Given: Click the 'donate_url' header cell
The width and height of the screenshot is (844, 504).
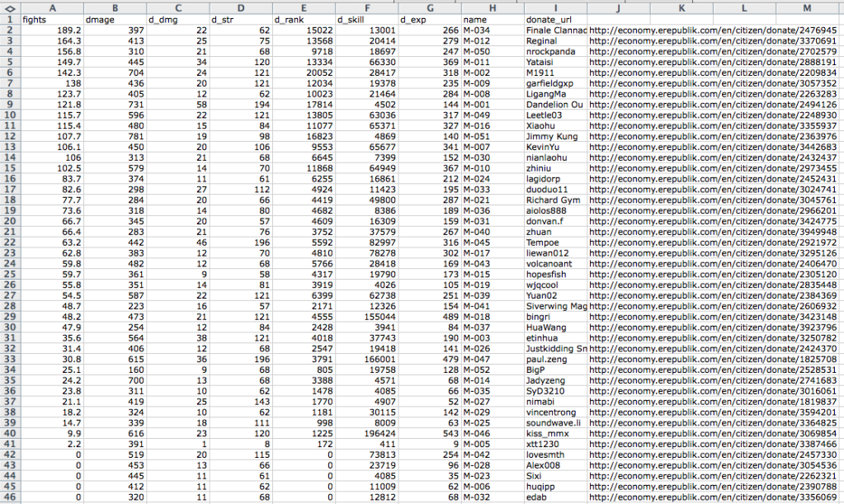Looking at the screenshot, I should tap(554, 18).
